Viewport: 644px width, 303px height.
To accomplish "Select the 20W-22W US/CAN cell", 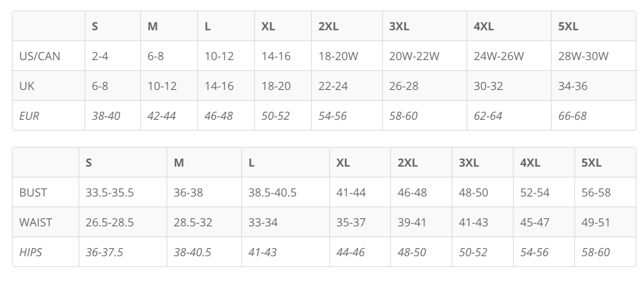I will coord(414,56).
